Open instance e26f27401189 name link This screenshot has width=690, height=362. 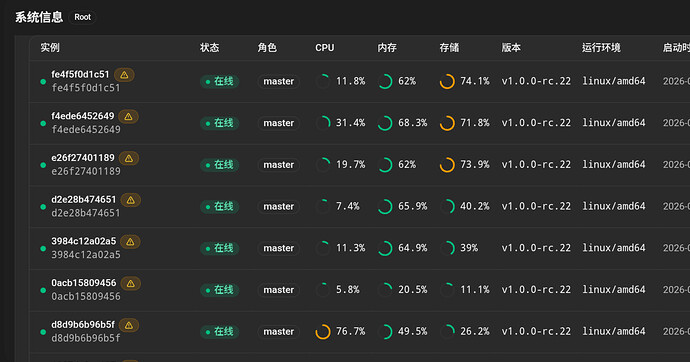click(x=83, y=158)
